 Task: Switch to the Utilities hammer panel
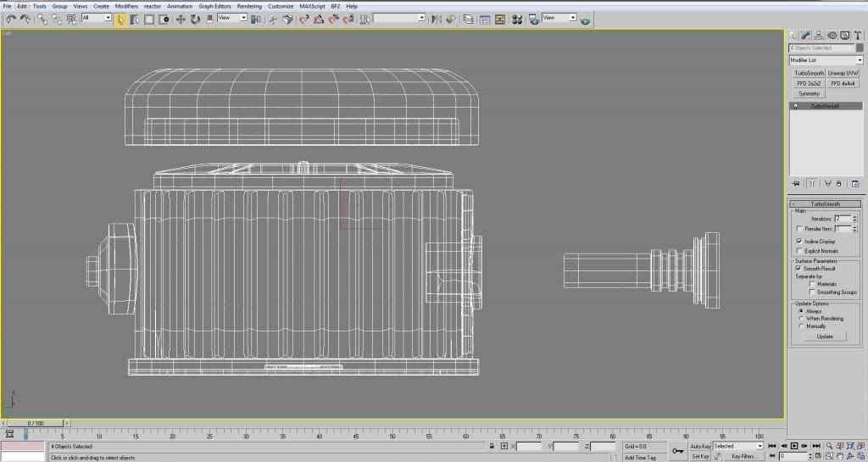click(x=857, y=35)
